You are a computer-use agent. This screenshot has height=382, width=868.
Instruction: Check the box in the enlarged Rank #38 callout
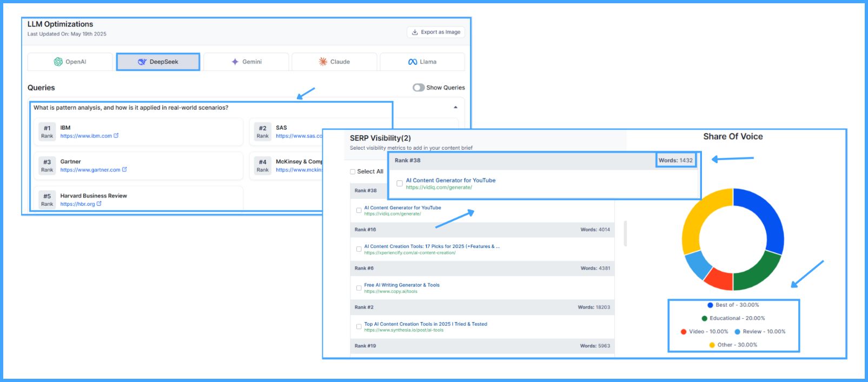(x=400, y=184)
